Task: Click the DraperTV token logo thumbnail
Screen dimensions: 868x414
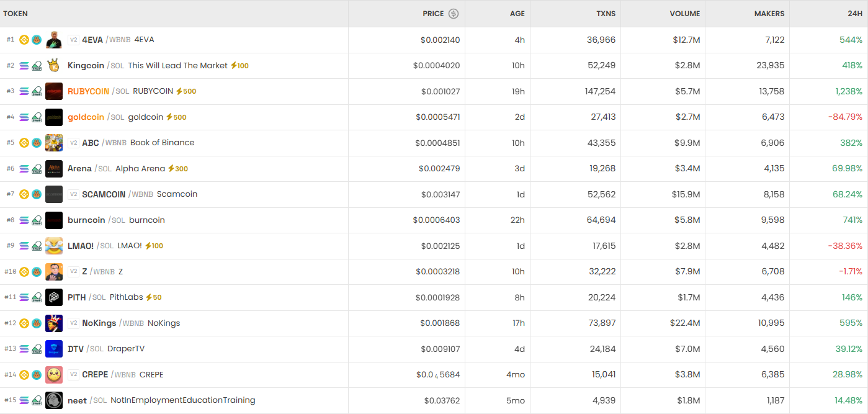Action: 54,349
